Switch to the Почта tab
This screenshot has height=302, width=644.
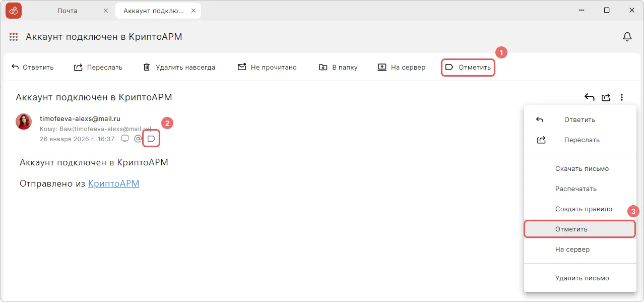(x=67, y=11)
